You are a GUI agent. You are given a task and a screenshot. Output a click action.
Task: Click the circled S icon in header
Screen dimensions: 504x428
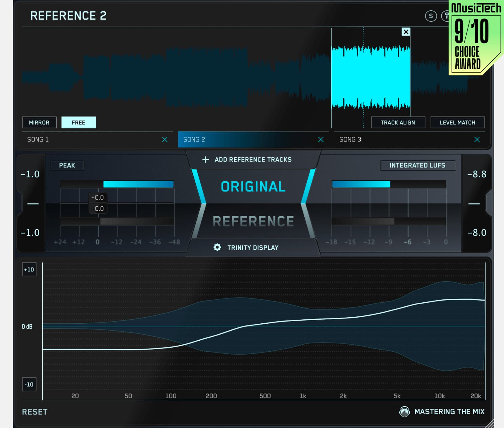(x=431, y=16)
